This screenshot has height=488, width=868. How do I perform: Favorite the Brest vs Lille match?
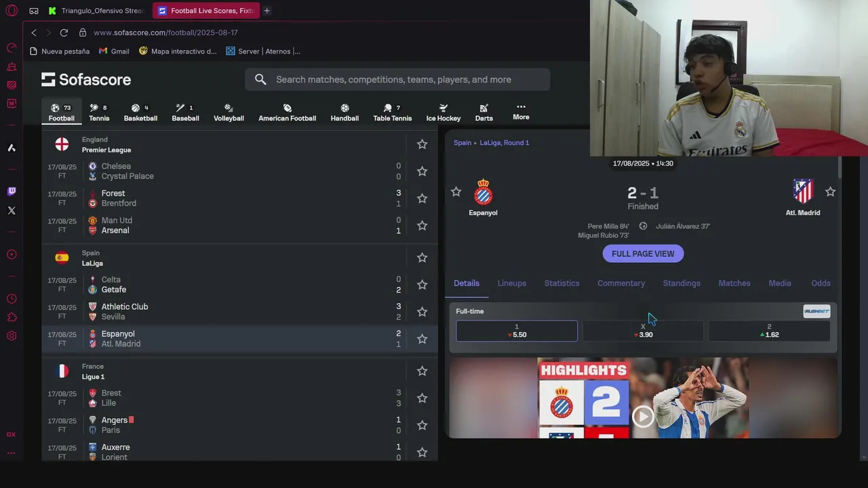(x=422, y=398)
